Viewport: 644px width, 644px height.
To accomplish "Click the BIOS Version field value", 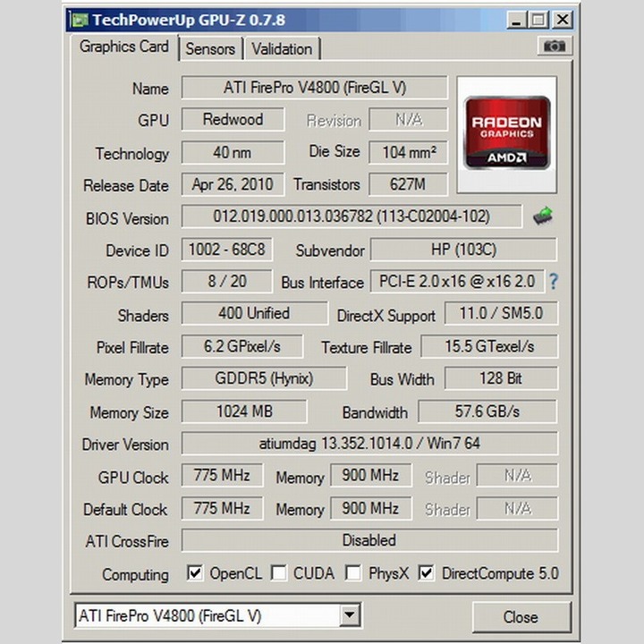I will pos(352,216).
